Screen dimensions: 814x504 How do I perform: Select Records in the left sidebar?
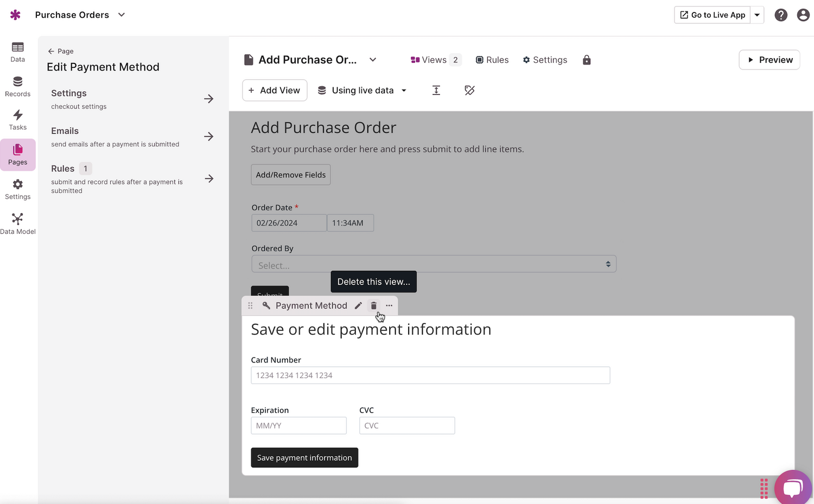point(17,86)
